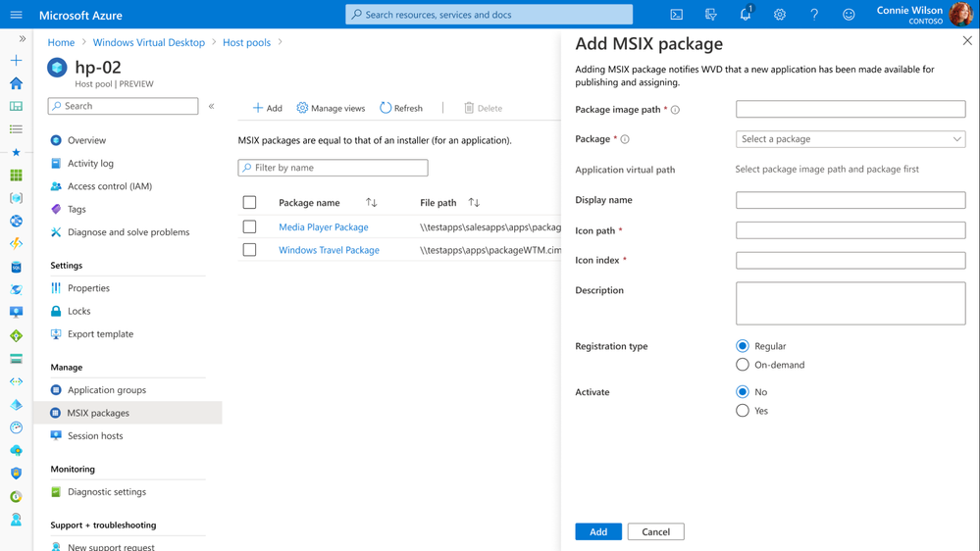The image size is (980, 551).
Task: Go to Home icon in left sidebar
Action: pos(17,83)
